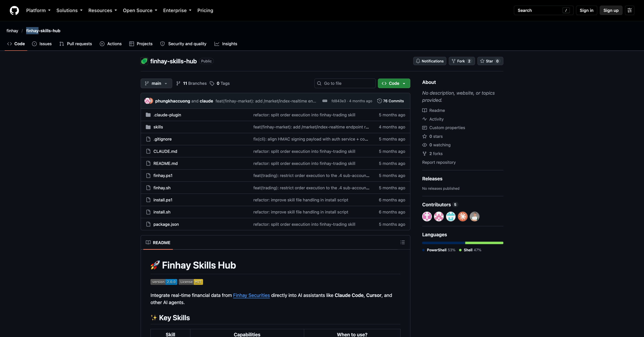Open the green Code dropdown
This screenshot has height=337, width=644.
(394, 83)
